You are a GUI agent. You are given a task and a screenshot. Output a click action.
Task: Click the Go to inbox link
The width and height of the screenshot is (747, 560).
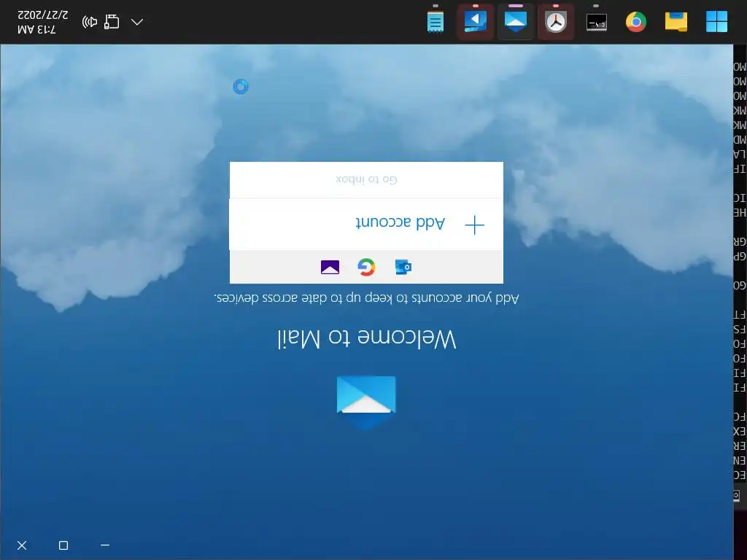click(x=366, y=179)
